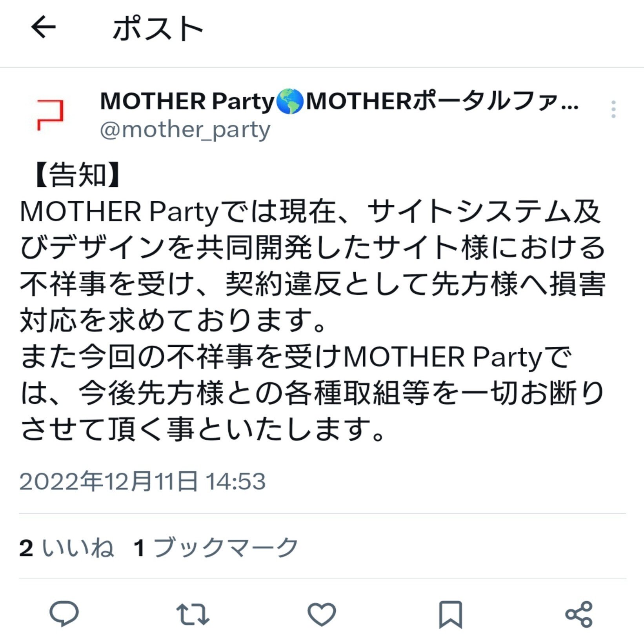Tap the repost arrows icon

pyautogui.click(x=193, y=614)
